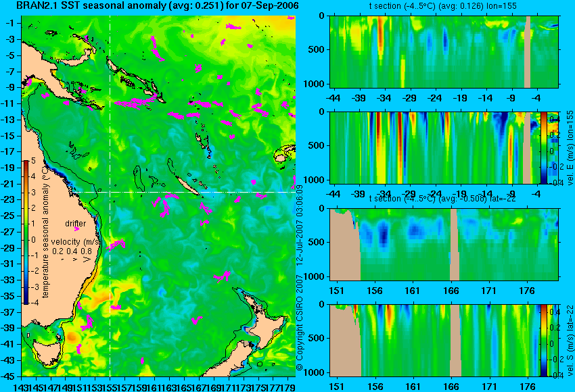This screenshot has height=392, width=575.
Task: Click the magenta drifter legend marker
Action: tap(76, 229)
